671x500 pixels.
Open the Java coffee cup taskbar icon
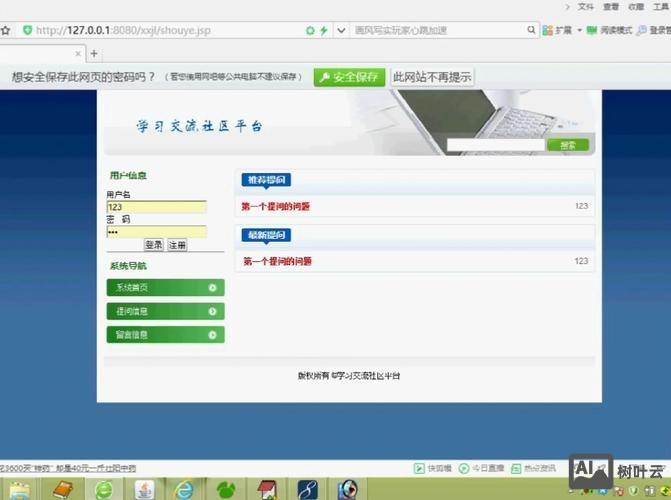[144, 489]
